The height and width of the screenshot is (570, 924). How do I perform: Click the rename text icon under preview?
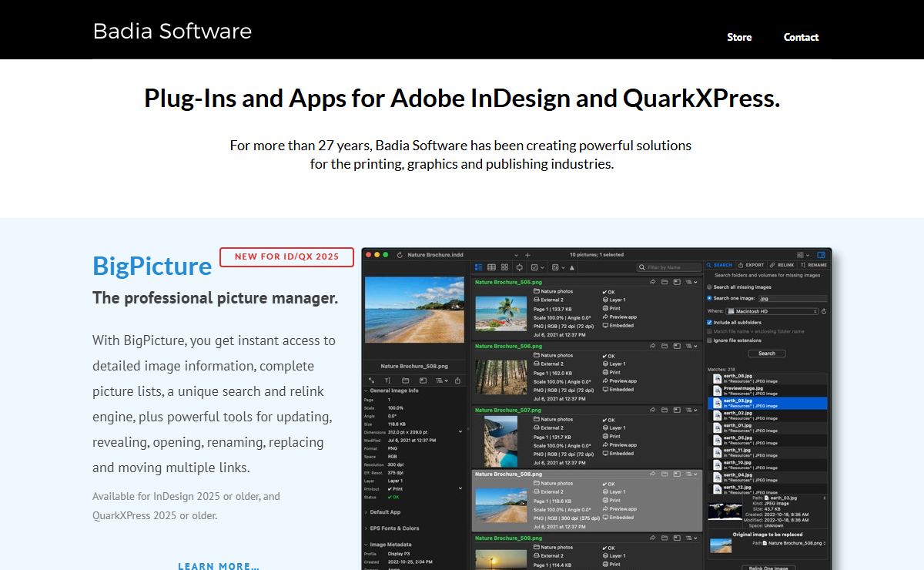[x=387, y=381]
